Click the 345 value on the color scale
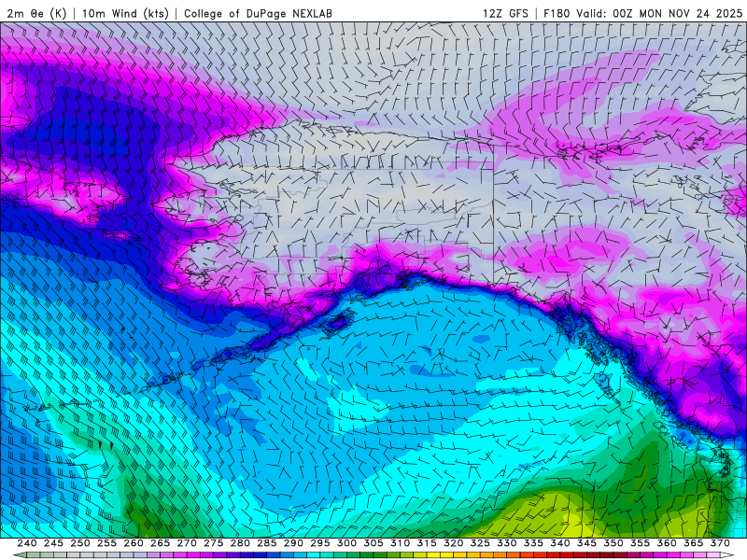The height and width of the screenshot is (560, 747). 587,543
